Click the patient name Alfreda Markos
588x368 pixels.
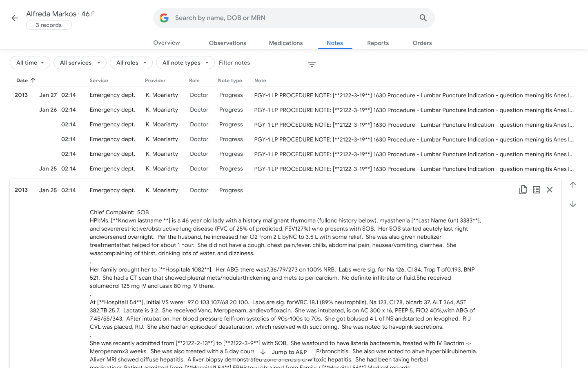[51, 14]
